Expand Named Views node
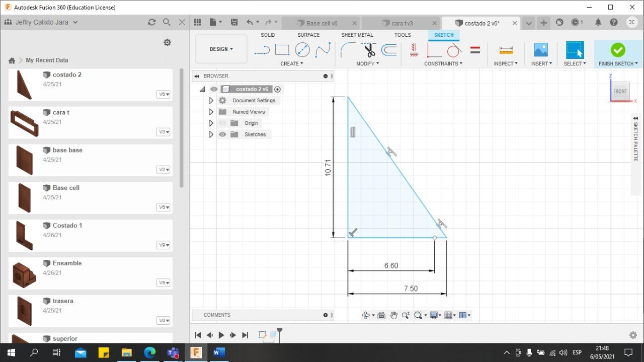Screen dimensions: 644x362 (211, 112)
